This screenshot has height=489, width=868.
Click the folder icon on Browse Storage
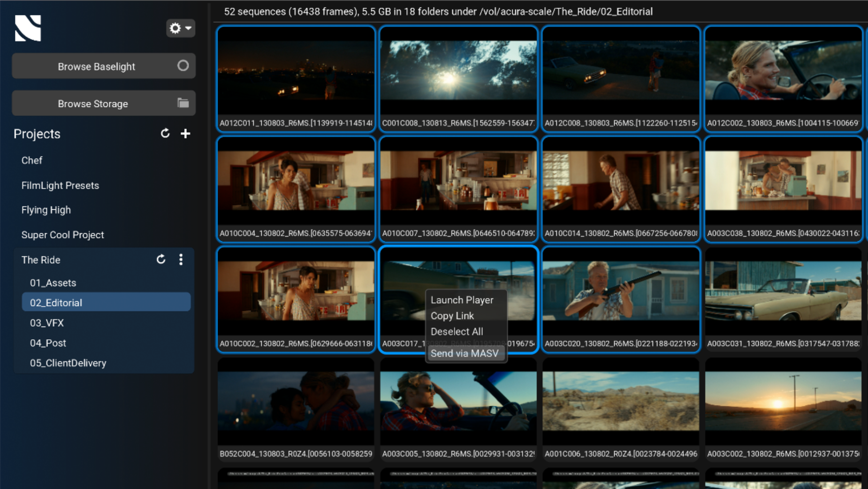183,103
